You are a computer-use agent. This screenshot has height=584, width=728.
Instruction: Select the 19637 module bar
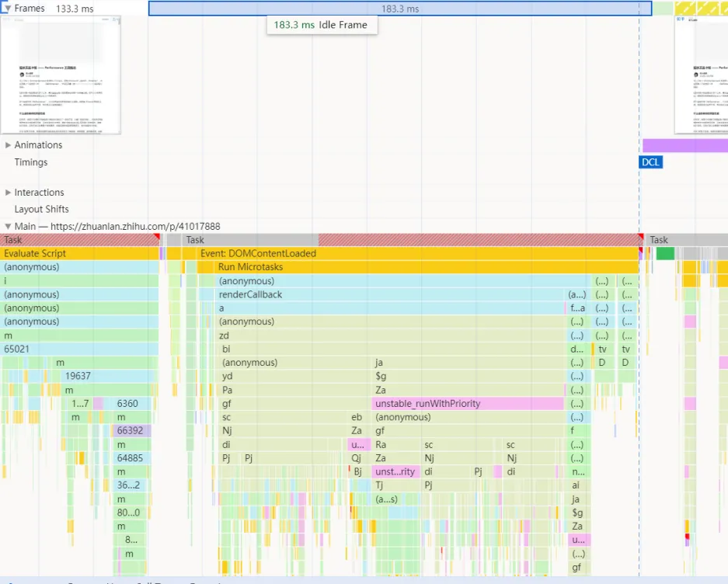[x=108, y=376]
